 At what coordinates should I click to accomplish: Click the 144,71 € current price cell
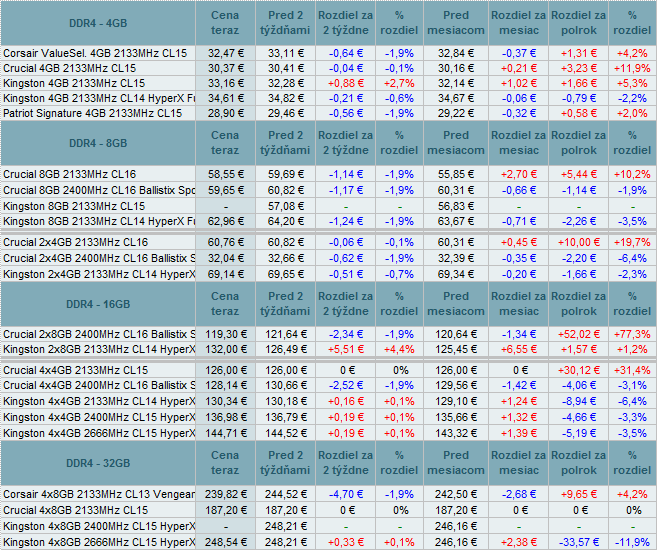tap(225, 433)
